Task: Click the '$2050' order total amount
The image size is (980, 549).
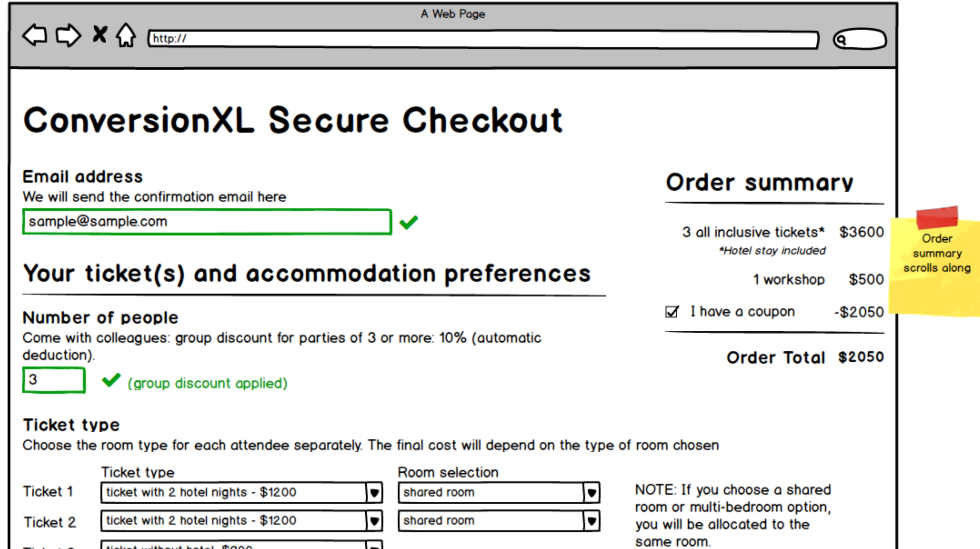Action: click(861, 357)
